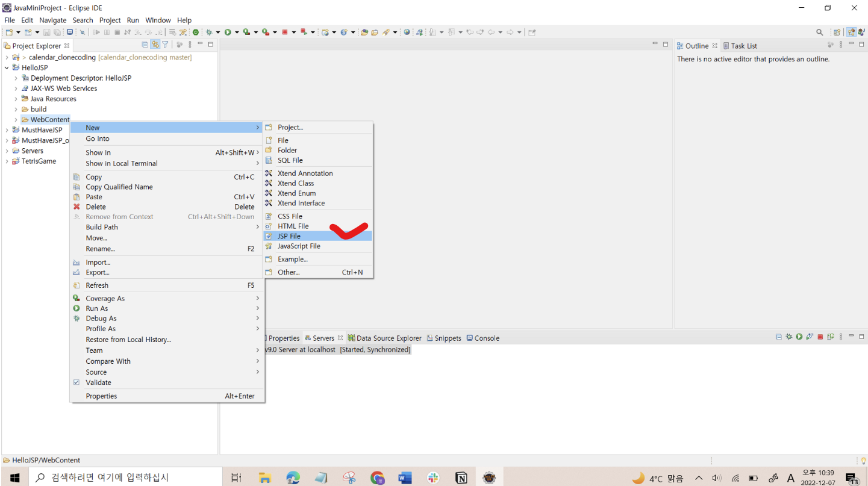Expand the calendar_clonecoding project tree node
The image size is (868, 486).
[7, 57]
